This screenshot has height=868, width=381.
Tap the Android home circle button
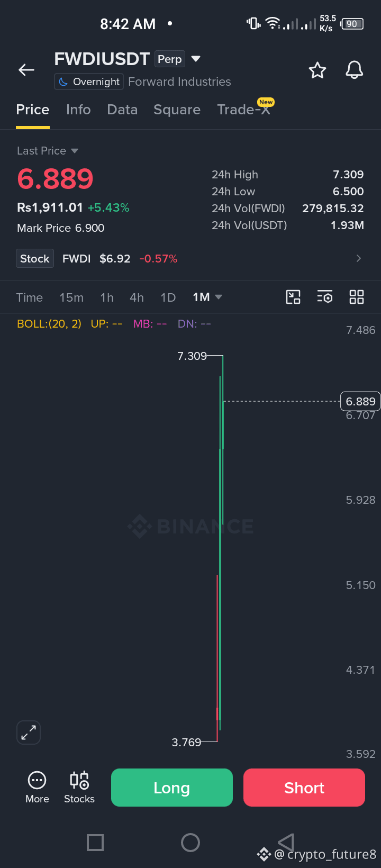coord(190,843)
